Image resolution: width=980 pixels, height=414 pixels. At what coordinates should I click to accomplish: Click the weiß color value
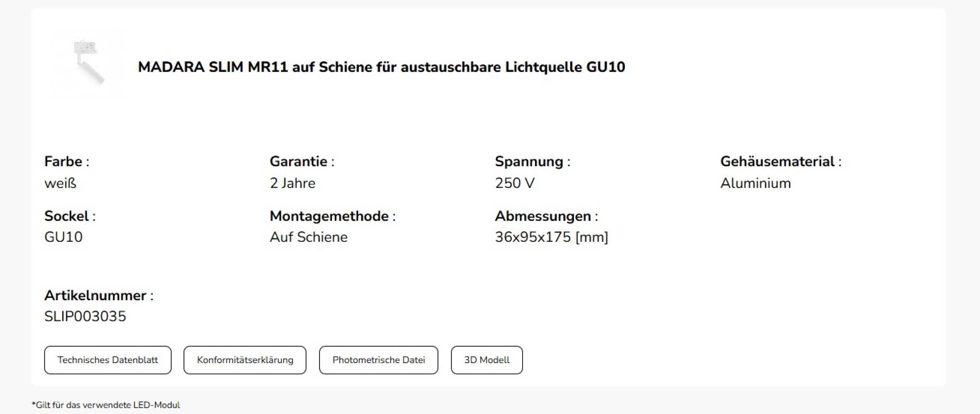click(60, 183)
